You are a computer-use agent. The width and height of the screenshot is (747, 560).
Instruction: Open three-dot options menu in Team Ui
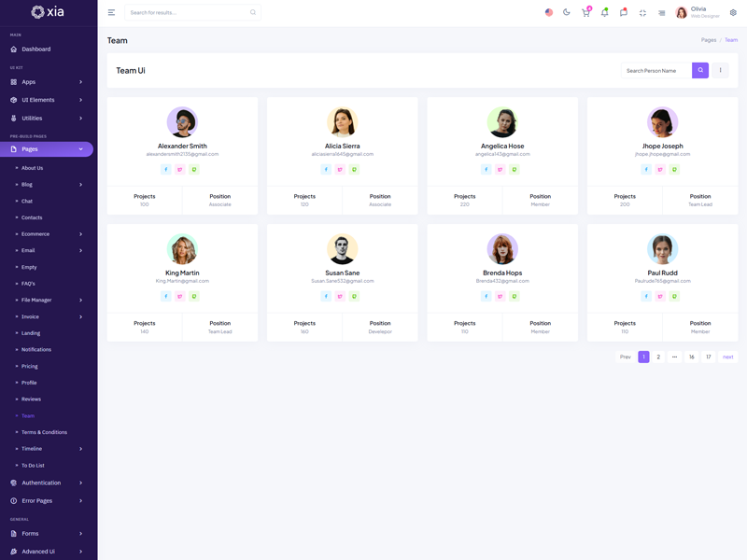[720, 70]
